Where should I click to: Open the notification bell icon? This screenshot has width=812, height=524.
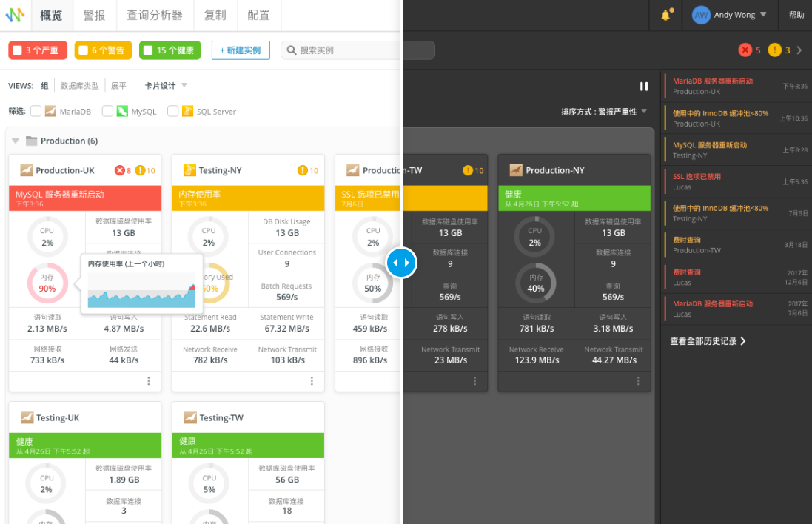click(x=666, y=15)
